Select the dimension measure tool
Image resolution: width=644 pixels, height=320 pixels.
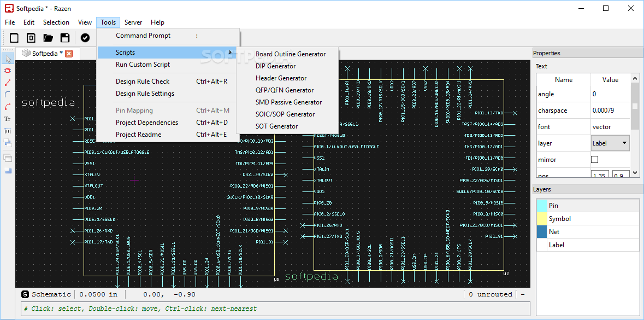pyautogui.click(x=8, y=131)
